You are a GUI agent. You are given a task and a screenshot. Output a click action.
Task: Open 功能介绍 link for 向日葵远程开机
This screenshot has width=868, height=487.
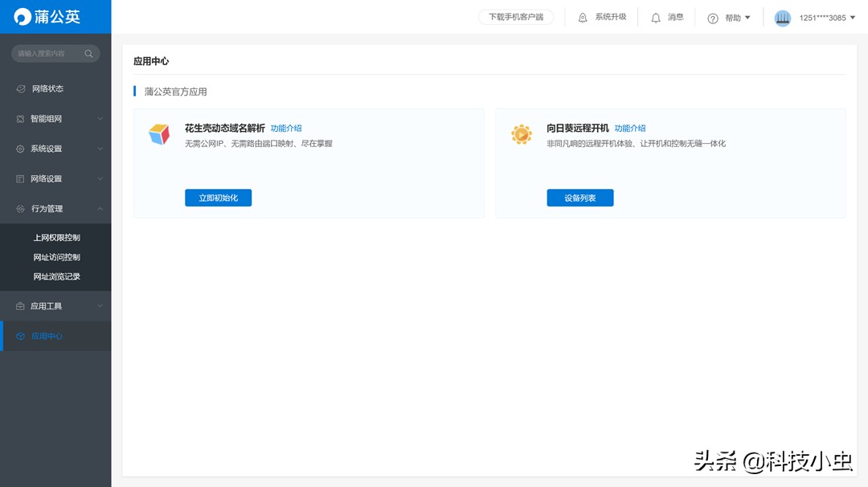tap(630, 129)
